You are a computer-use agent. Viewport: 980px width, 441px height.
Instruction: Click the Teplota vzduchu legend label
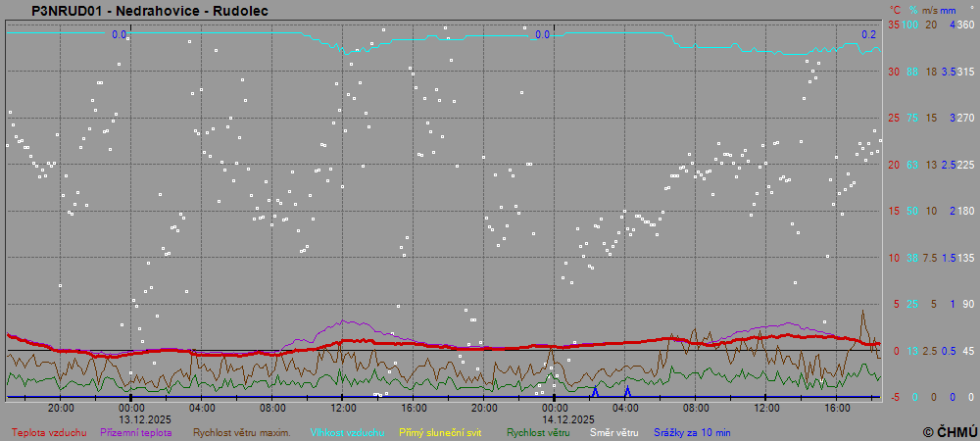pos(49,432)
